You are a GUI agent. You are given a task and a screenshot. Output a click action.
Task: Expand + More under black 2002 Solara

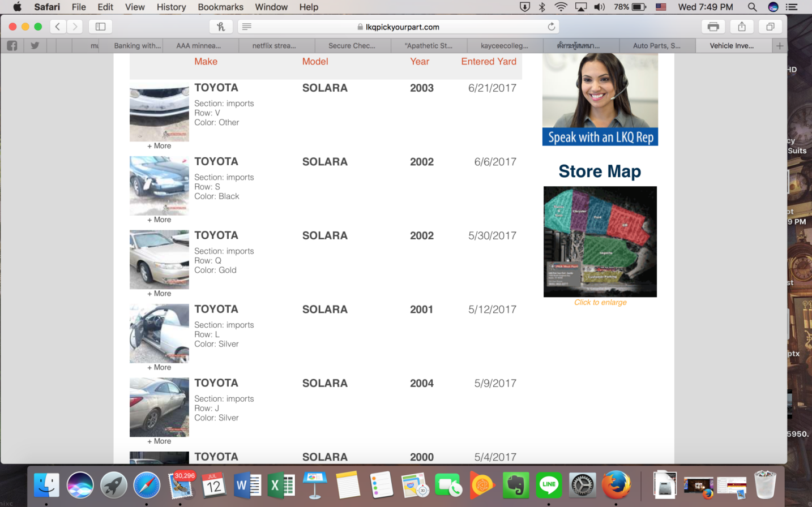tap(159, 220)
